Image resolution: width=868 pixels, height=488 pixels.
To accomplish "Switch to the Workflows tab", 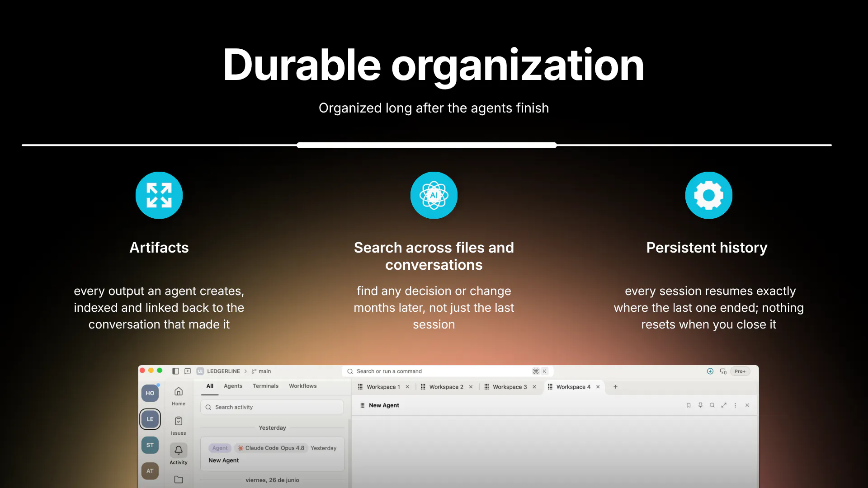I will click(303, 386).
